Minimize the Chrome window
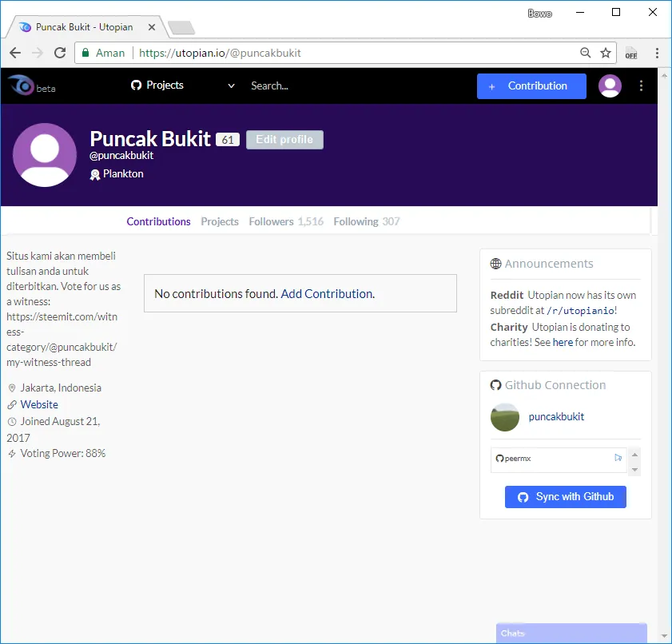This screenshot has height=644, width=672. click(580, 13)
